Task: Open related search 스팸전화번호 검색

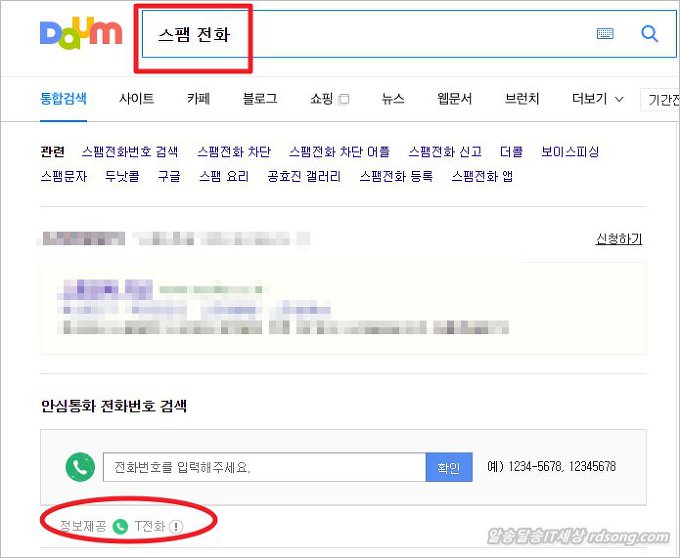Action: click(130, 151)
